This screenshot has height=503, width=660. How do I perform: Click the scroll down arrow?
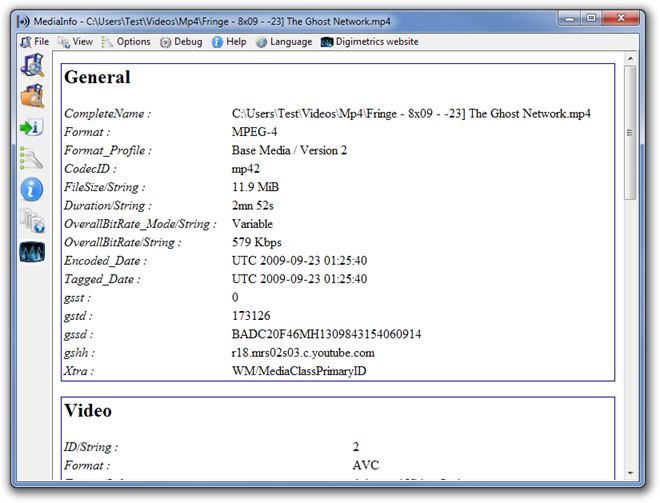pos(630,473)
